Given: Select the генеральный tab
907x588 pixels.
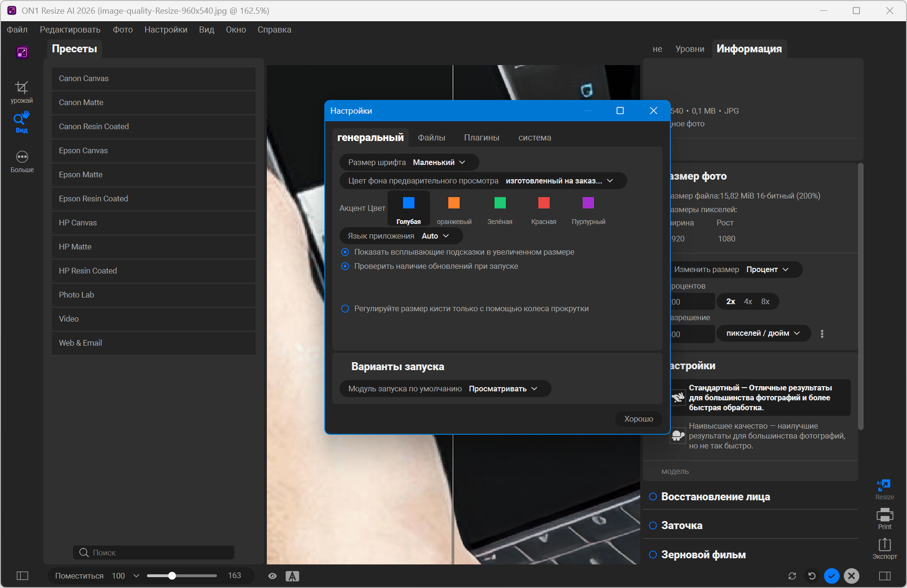Looking at the screenshot, I should tap(371, 138).
